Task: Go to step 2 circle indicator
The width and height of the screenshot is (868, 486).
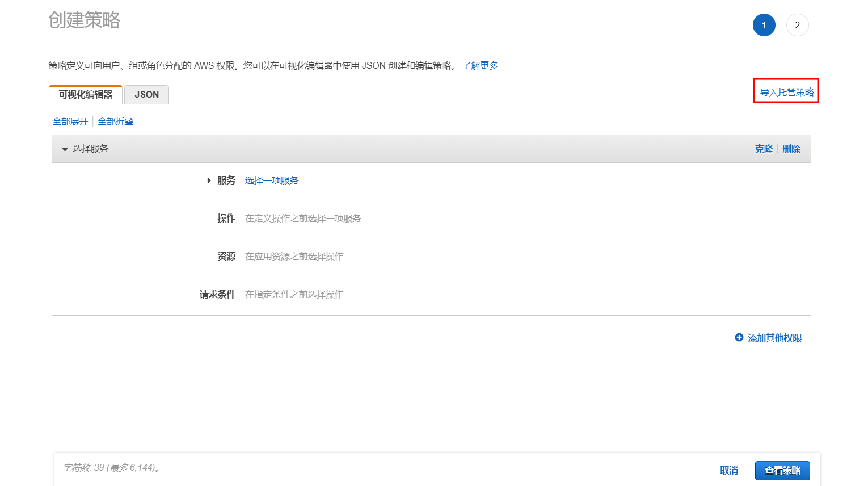Action: click(797, 25)
